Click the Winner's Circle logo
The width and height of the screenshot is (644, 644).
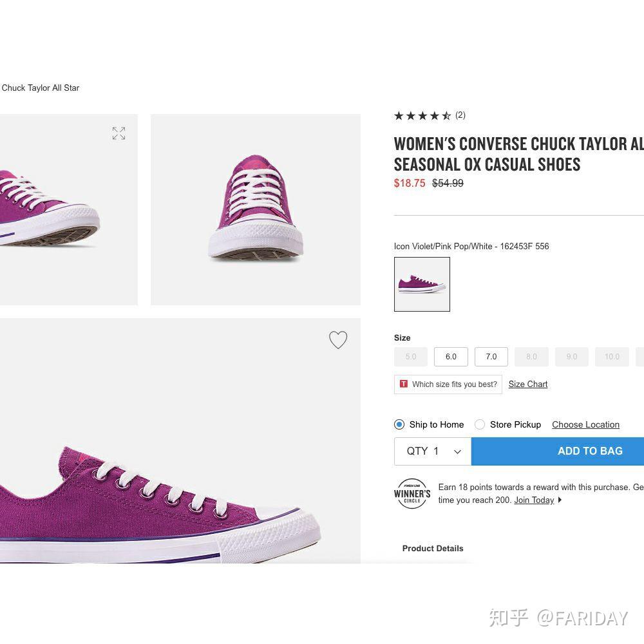click(x=412, y=494)
